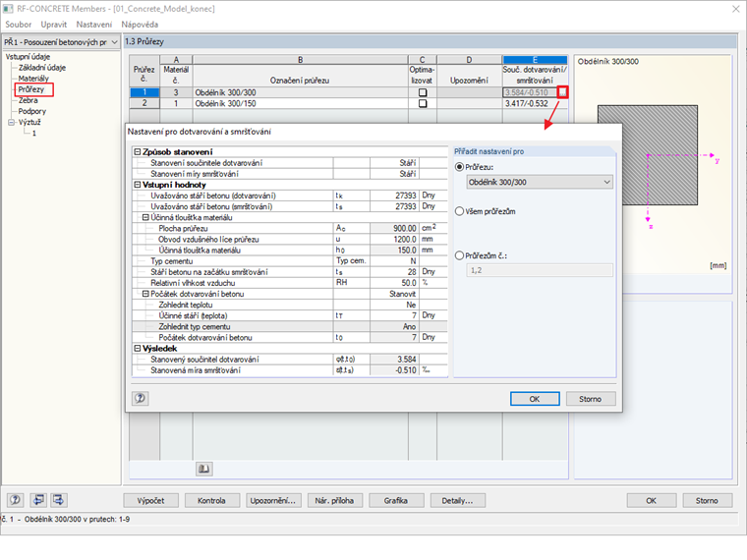Select the Průřezům č. radio option
This screenshot has width=747, height=560.
pyautogui.click(x=459, y=255)
